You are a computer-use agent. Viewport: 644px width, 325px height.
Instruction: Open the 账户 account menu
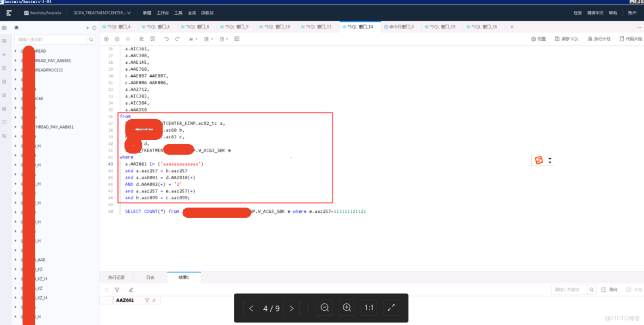click(x=632, y=13)
